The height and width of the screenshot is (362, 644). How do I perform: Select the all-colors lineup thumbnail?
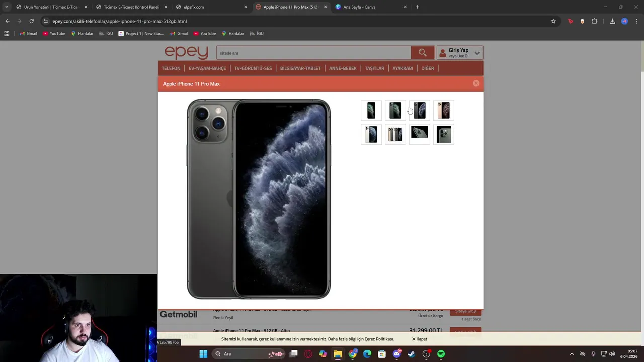tap(395, 134)
